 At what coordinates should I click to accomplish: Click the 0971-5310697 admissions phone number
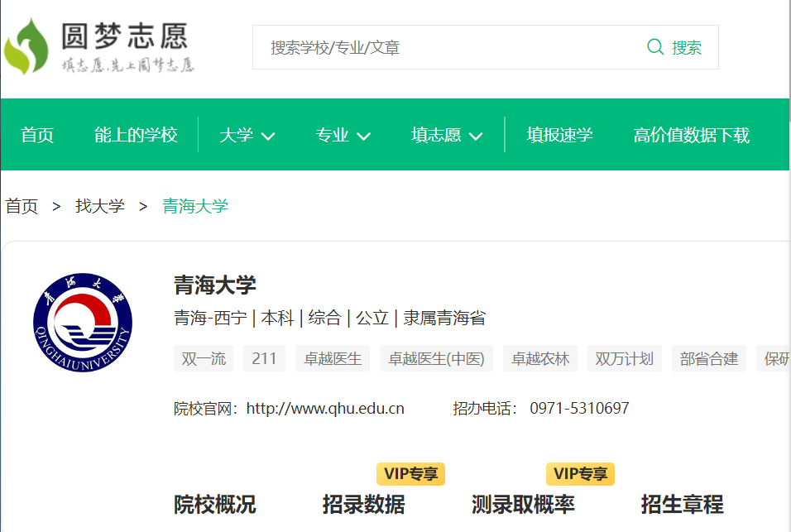pyautogui.click(x=579, y=409)
